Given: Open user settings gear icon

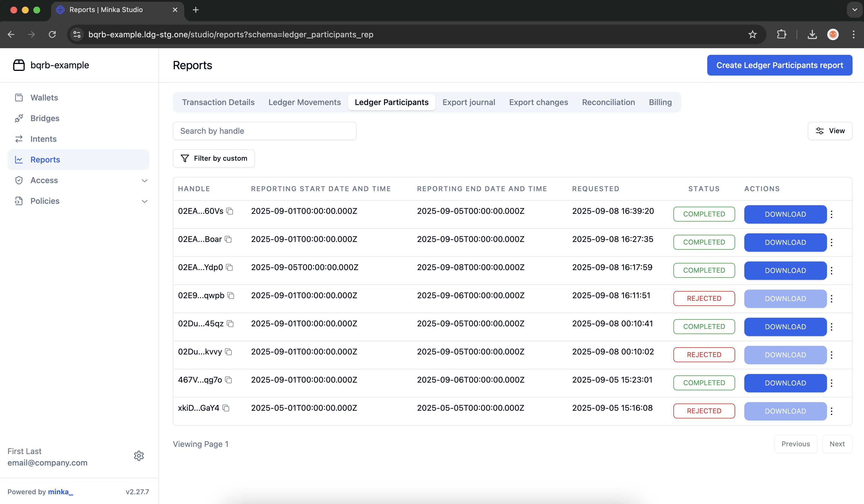Looking at the screenshot, I should (139, 456).
